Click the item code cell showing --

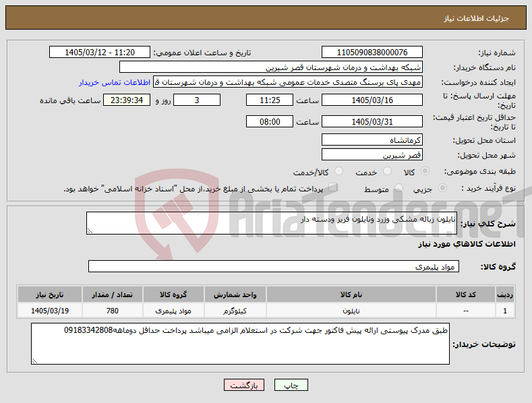[465, 311]
